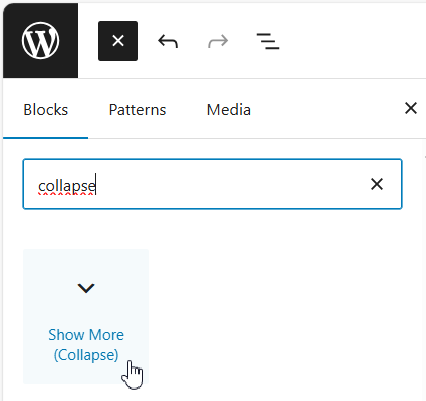Redo the reverted change
426x401 pixels.
click(x=218, y=41)
